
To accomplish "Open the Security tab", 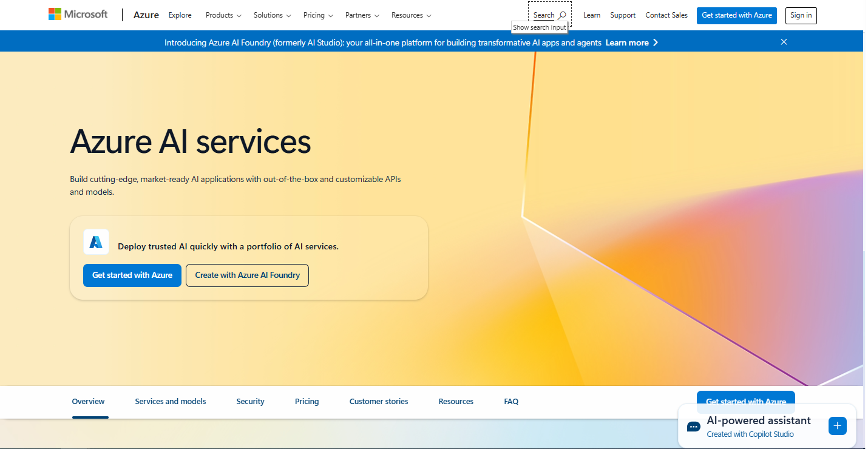I will click(x=251, y=402).
